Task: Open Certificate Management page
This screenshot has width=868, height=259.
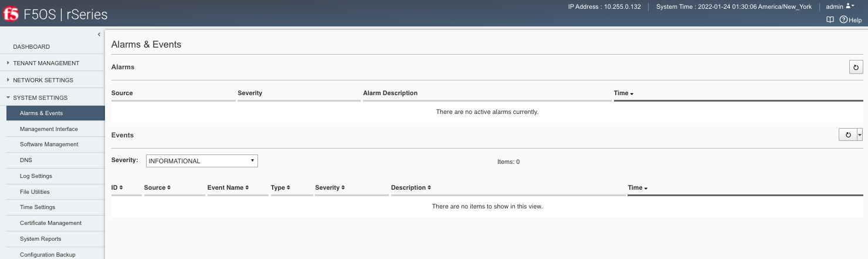Action: click(x=50, y=223)
